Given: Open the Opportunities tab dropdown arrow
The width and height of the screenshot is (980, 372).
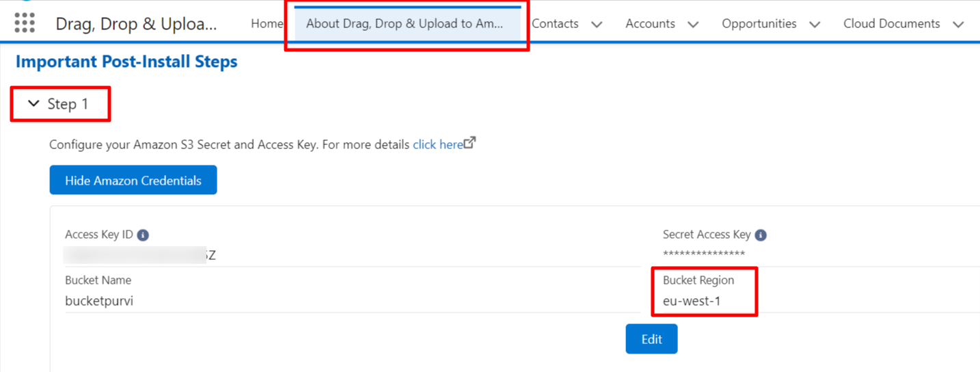Looking at the screenshot, I should point(815,24).
